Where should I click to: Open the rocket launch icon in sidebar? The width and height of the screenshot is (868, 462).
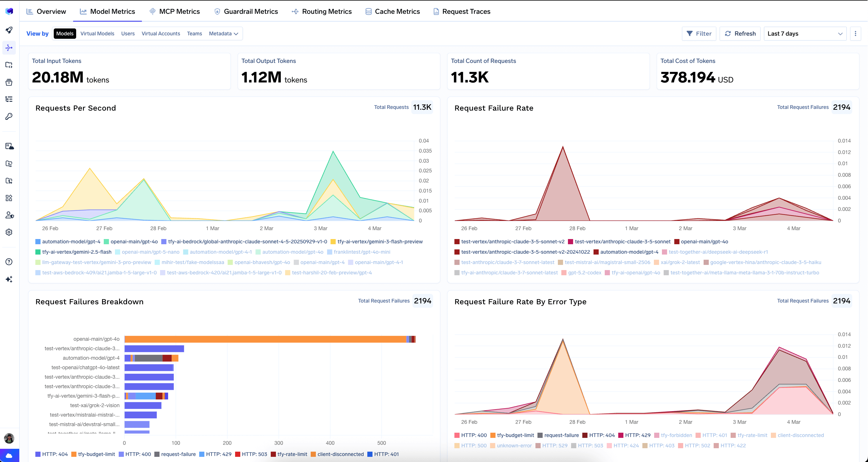point(9,30)
